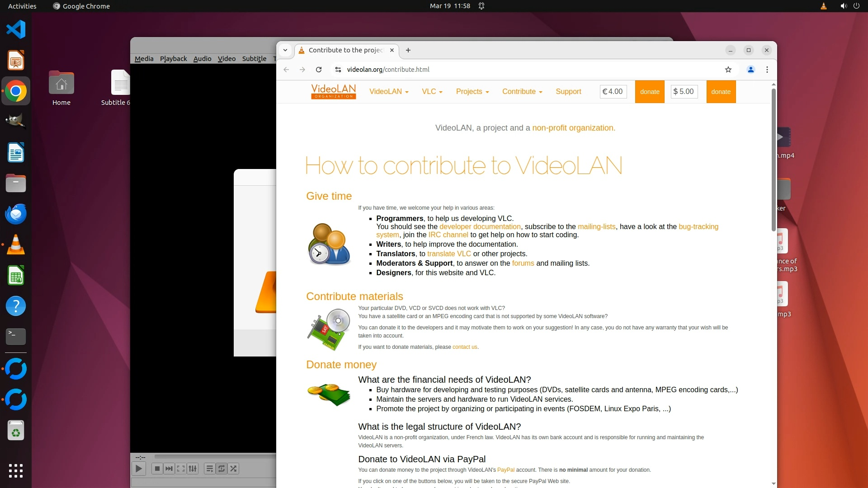Screen dimensions: 868x488
Task: Bookmark page with the star icon
Action: (728, 70)
